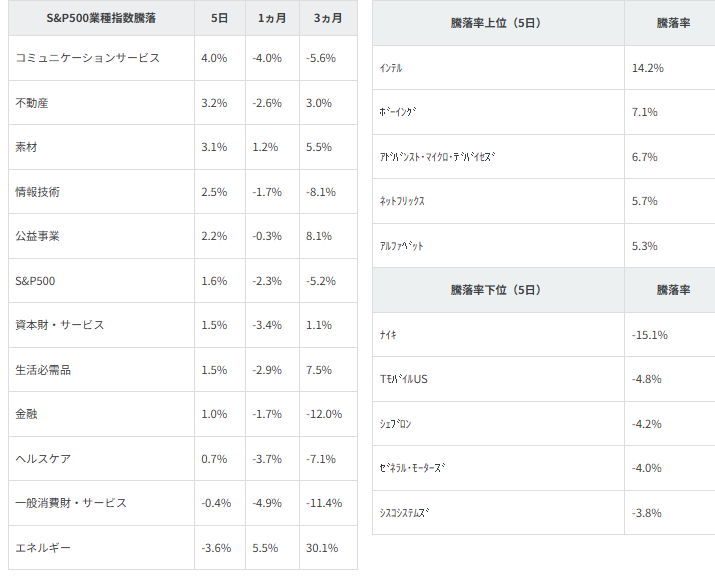This screenshot has width=715, height=582.
Task: Click the 14.2% gain value
Action: point(648,68)
